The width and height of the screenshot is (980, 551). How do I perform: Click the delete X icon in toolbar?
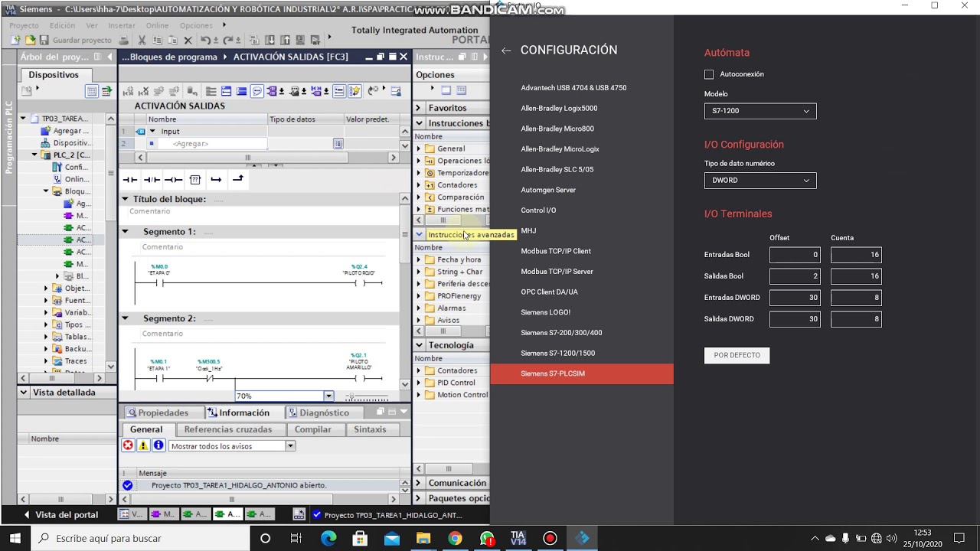coord(188,40)
